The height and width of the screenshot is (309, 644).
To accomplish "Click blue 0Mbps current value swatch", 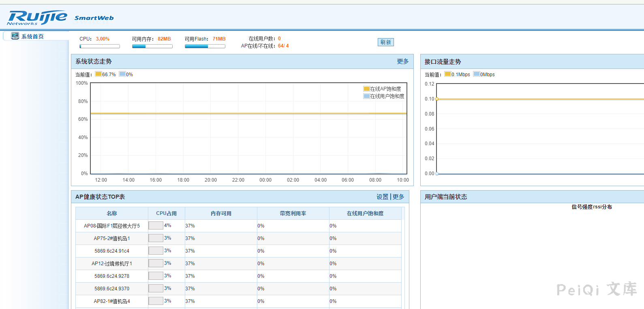I will [x=477, y=74].
